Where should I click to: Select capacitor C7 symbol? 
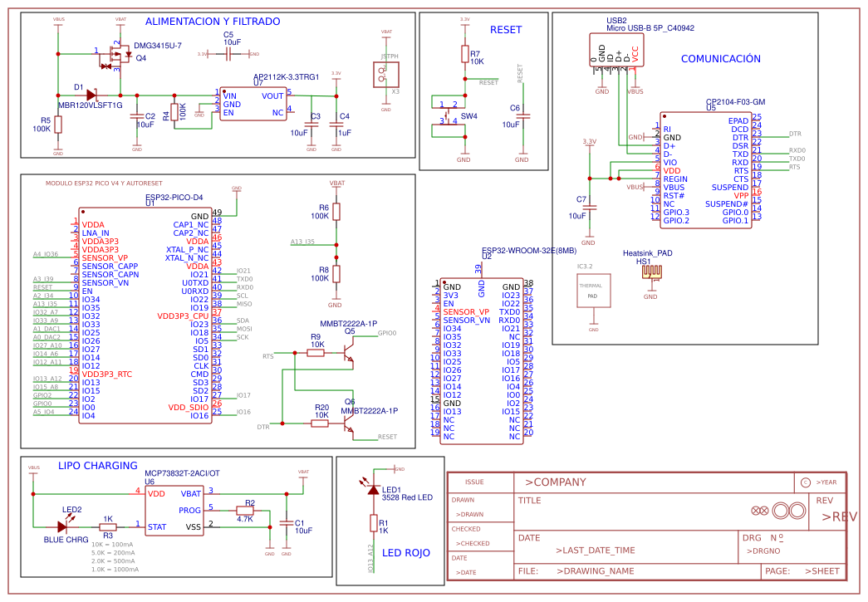[x=590, y=208]
